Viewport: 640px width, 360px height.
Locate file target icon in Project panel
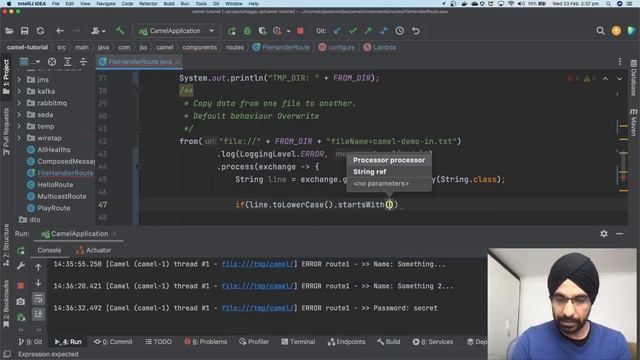click(x=52, y=62)
